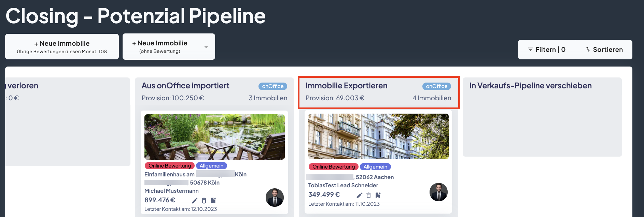Edit the Michael Mustermann property with the pencil icon
The width and height of the screenshot is (644, 217).
tap(194, 201)
